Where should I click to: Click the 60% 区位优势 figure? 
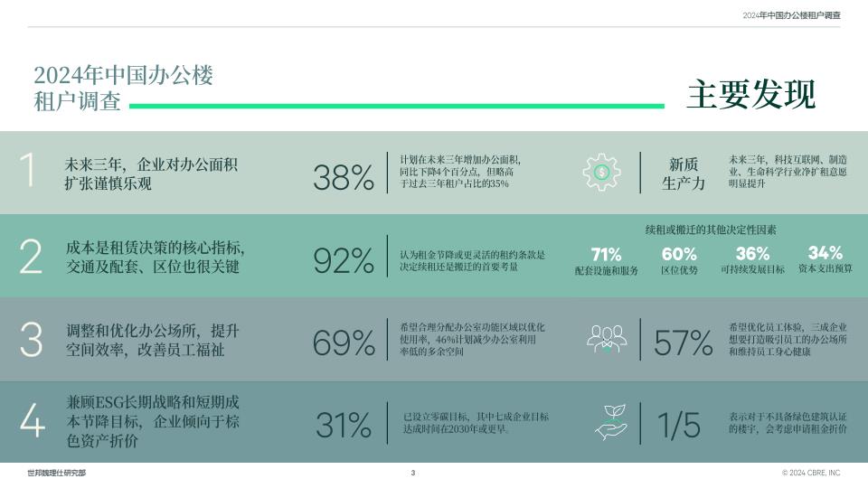679,260
